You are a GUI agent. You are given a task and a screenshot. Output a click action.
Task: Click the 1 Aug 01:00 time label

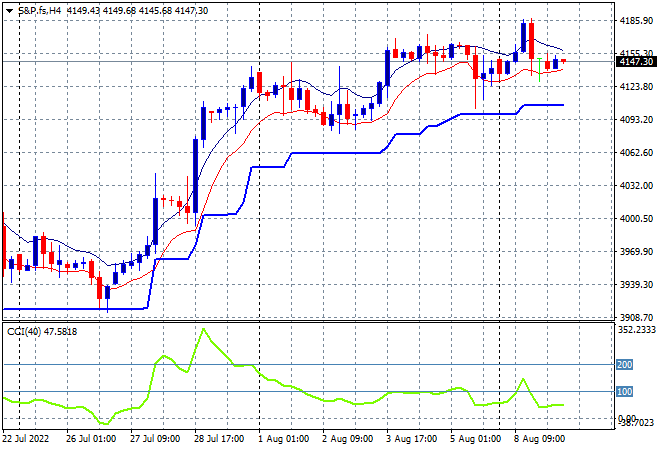(283, 439)
